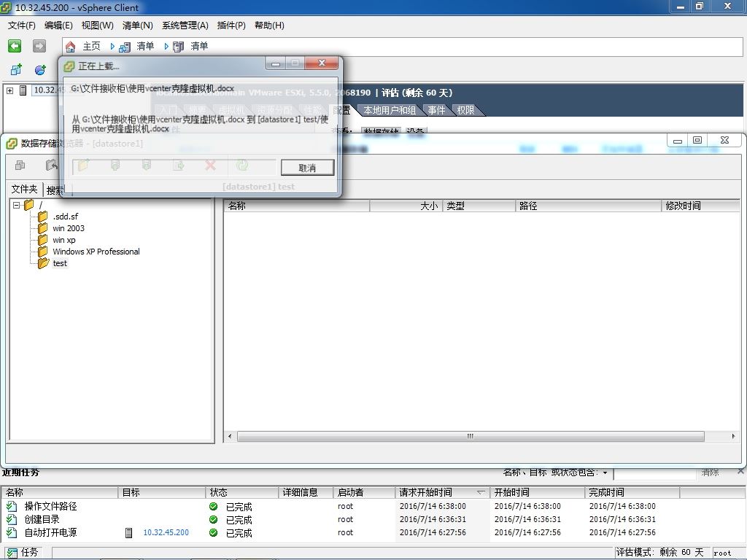Open the 文件(F) menu

click(x=21, y=26)
